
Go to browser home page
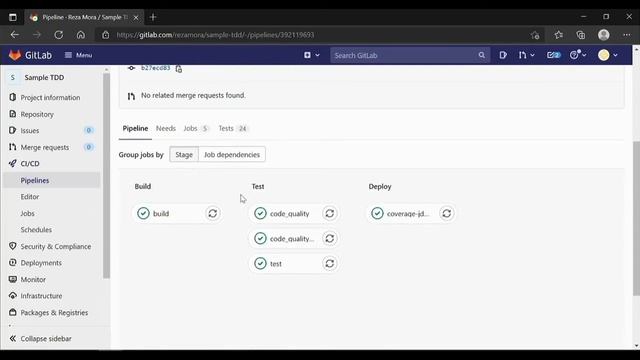(81, 35)
